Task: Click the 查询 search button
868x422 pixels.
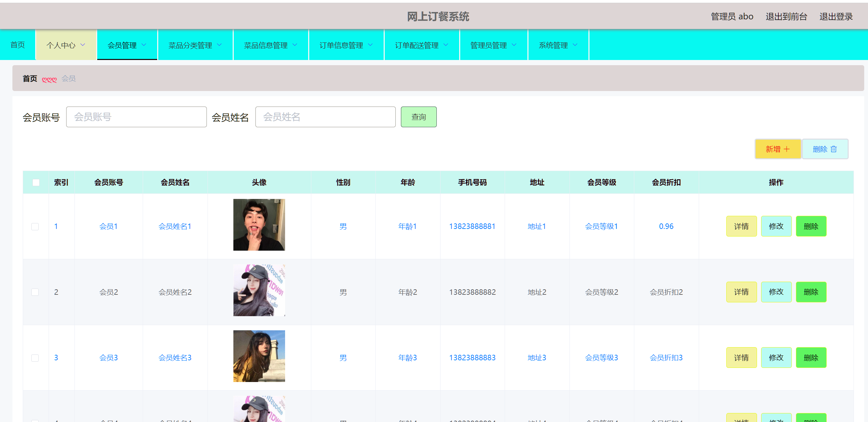Action: (x=418, y=117)
